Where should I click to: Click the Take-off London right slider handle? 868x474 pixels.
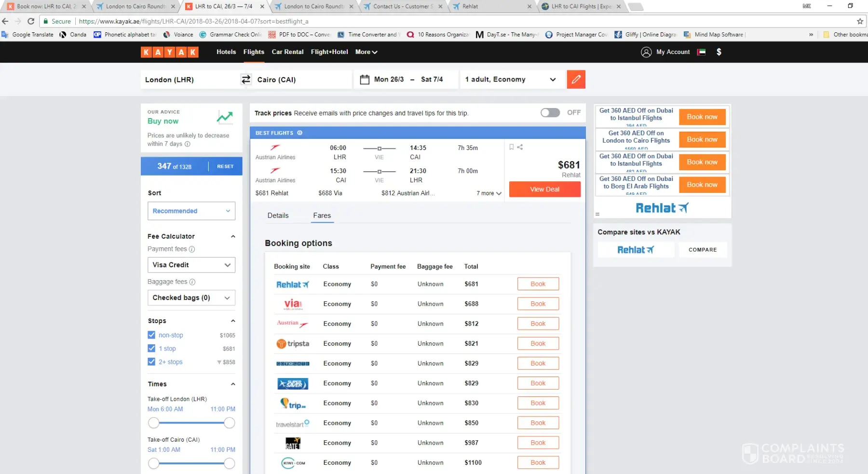pos(230,423)
